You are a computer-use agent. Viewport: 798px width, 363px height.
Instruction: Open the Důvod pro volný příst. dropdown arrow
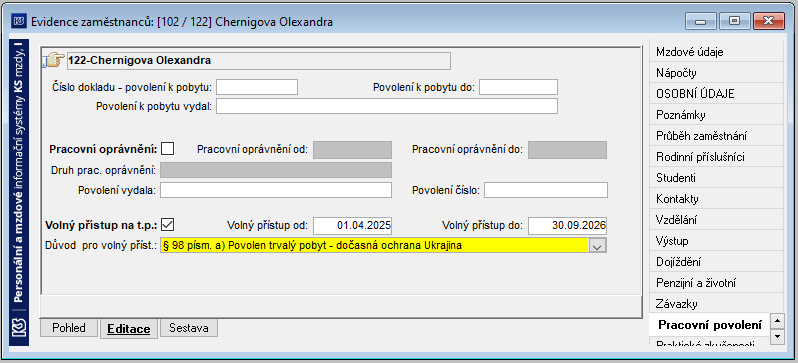tap(597, 246)
